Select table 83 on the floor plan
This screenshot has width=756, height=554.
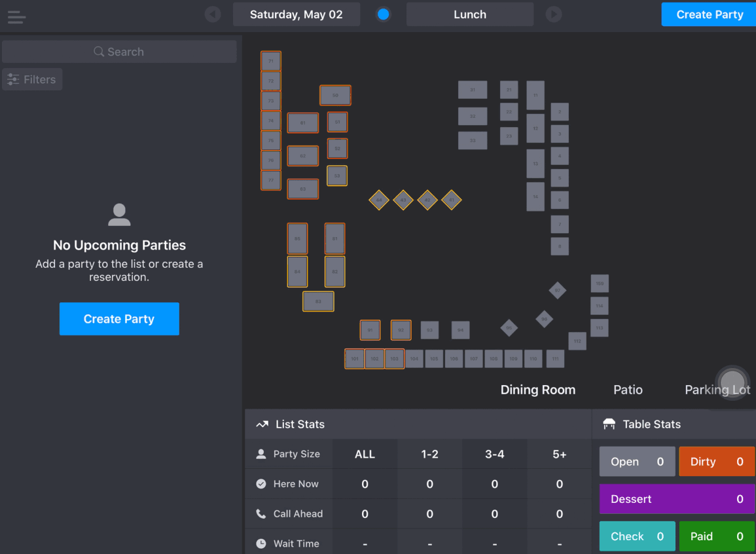(318, 301)
